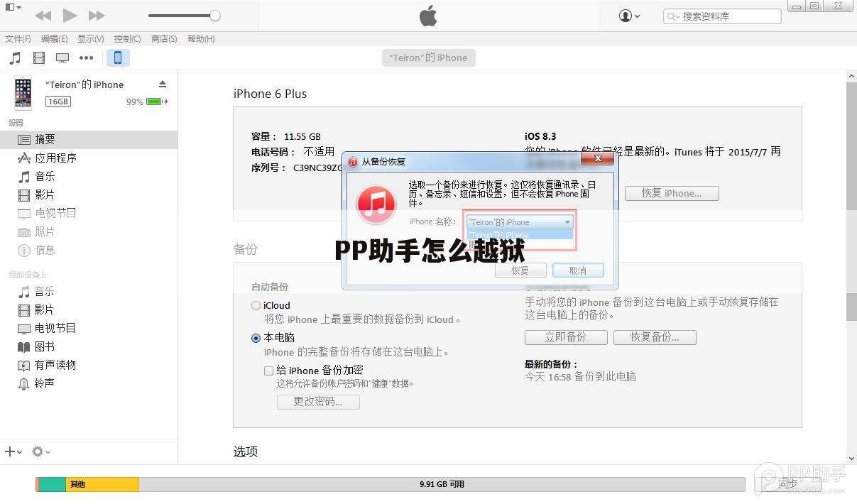
Task: Click the battery status icon at 99%
Action: point(157,102)
